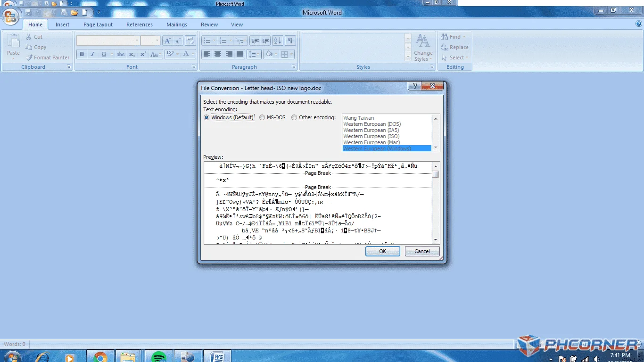Viewport: 644px width, 362px height.
Task: Open the Page Layout tab
Action: pos(98,25)
